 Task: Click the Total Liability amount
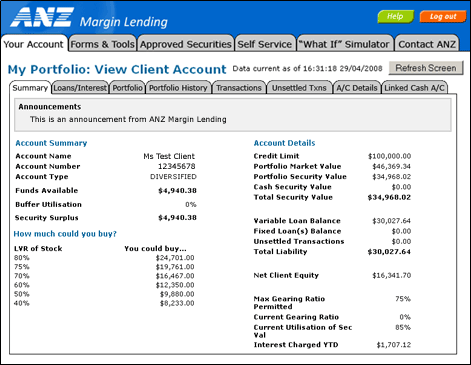pyautogui.click(x=389, y=252)
